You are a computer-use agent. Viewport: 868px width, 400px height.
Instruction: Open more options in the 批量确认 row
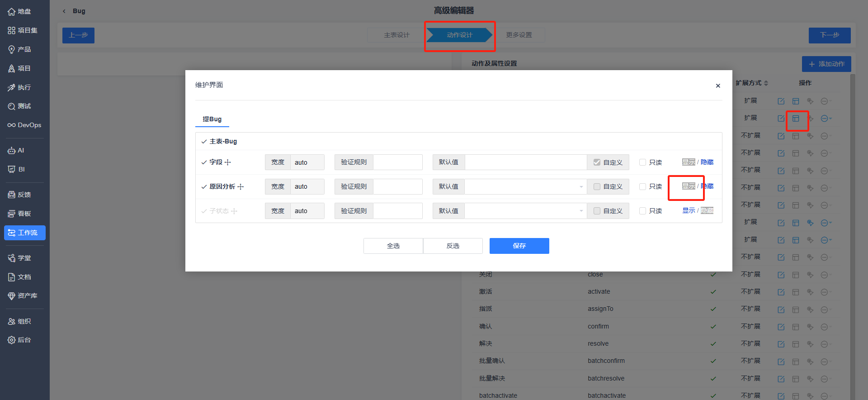(826, 362)
